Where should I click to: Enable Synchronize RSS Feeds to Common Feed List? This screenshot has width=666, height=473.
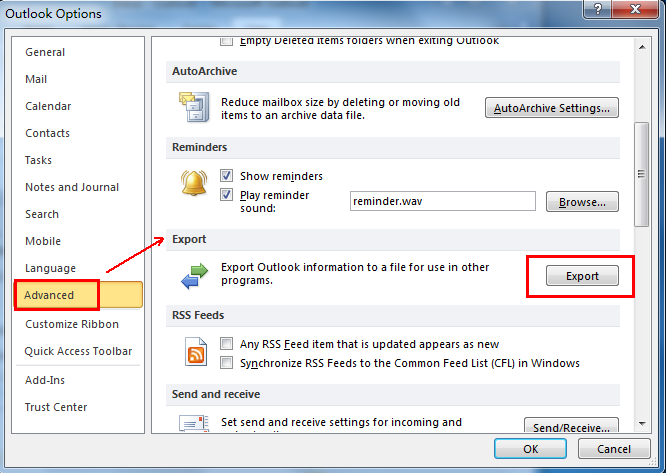pos(227,363)
